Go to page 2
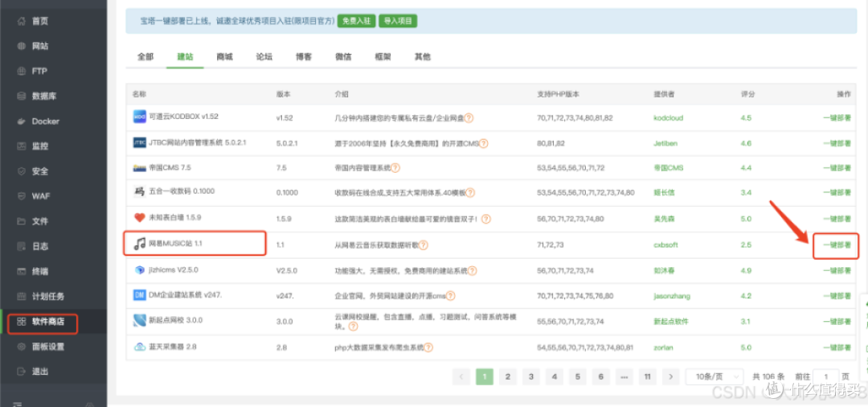 tap(508, 376)
